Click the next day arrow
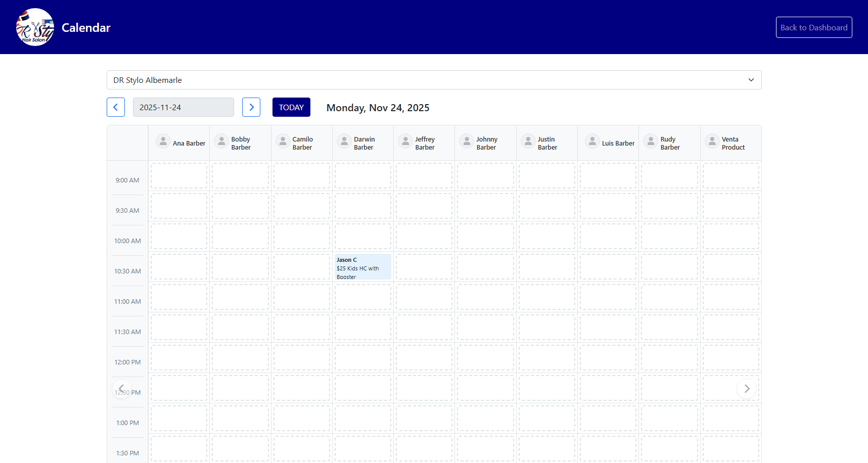Viewport: 868px width, 463px height. pos(251,107)
